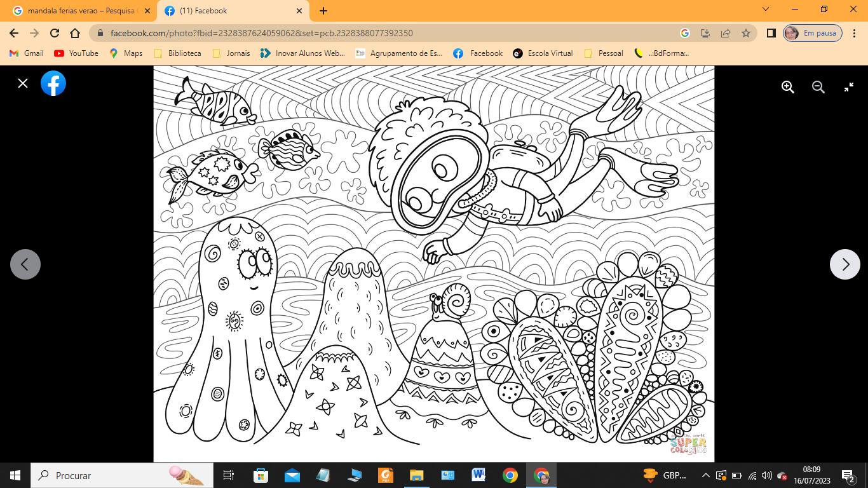
Task: Open the volume control
Action: click(767, 475)
